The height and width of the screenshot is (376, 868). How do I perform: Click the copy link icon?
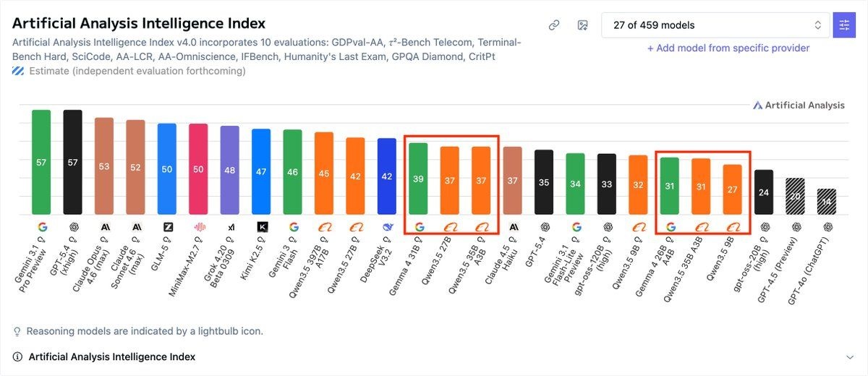coord(554,25)
